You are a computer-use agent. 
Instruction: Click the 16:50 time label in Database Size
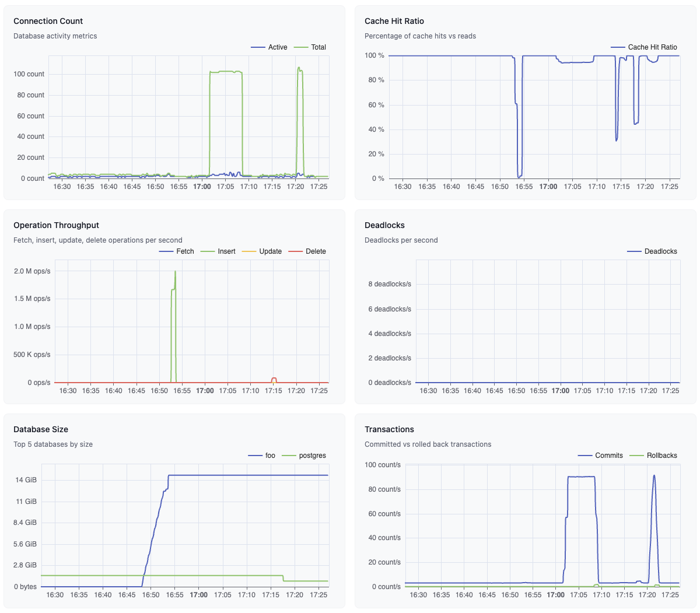click(150, 595)
